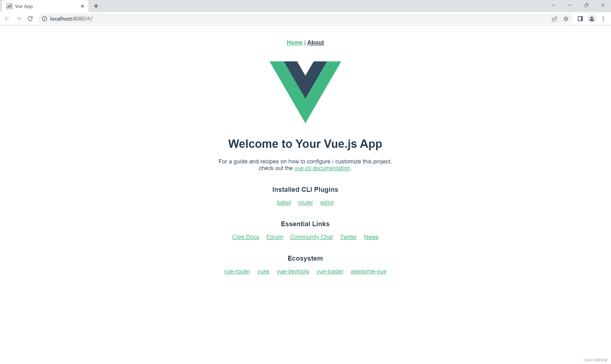611x364 pixels.
Task: Click the browser refresh icon
Action: point(30,18)
